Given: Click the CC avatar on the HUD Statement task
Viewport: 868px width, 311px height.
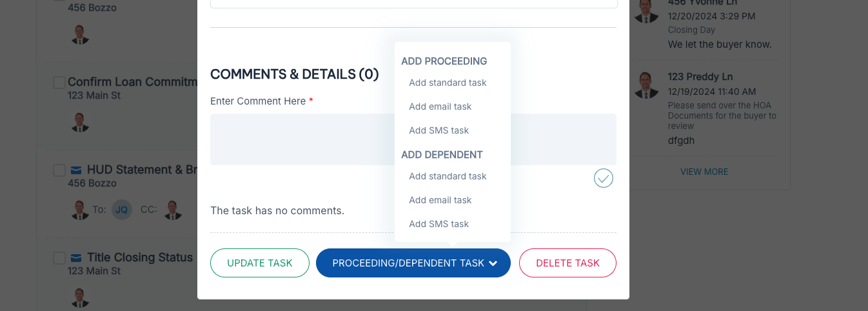Looking at the screenshot, I should pyautogui.click(x=172, y=210).
